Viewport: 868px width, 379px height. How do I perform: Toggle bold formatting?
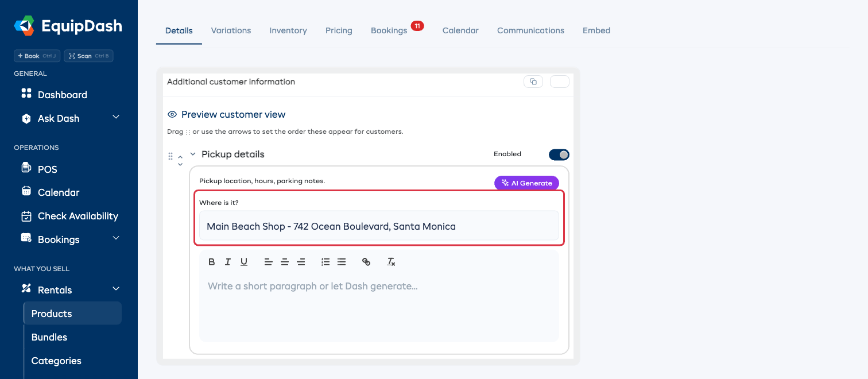tap(211, 262)
